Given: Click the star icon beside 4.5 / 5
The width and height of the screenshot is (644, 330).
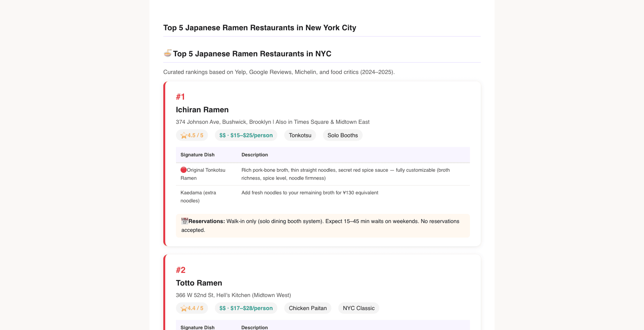Looking at the screenshot, I should 184,135.
